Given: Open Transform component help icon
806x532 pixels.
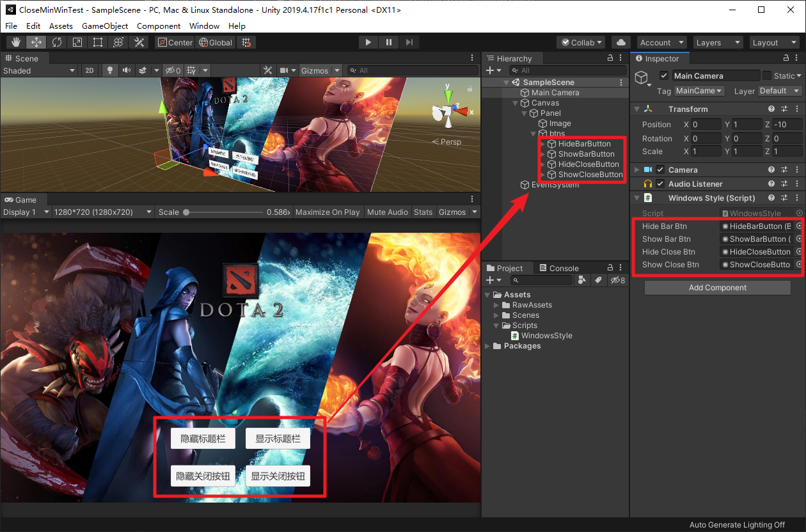Looking at the screenshot, I should click(x=771, y=109).
